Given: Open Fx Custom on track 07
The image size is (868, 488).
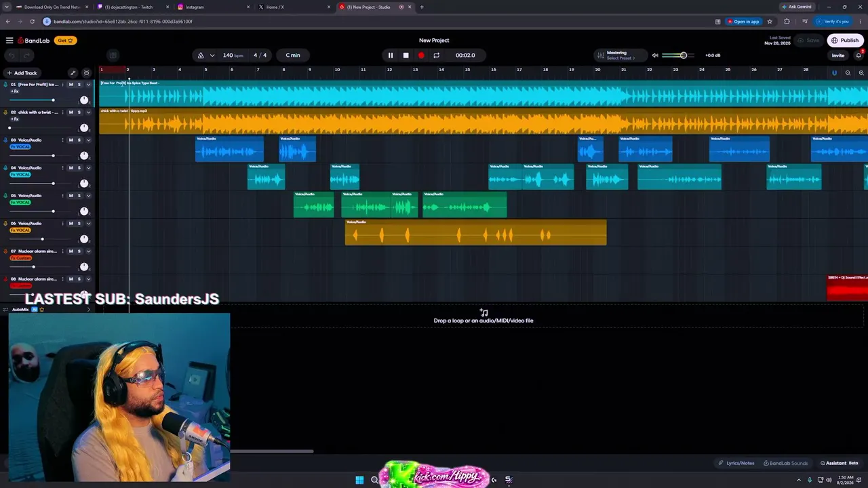Looking at the screenshot, I should tap(20, 258).
